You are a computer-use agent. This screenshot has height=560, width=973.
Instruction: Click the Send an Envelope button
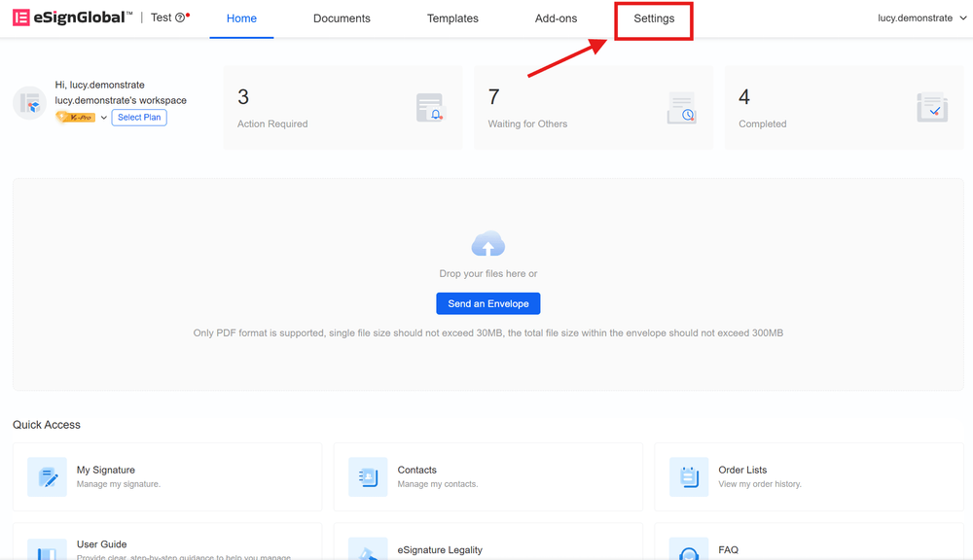coord(487,303)
